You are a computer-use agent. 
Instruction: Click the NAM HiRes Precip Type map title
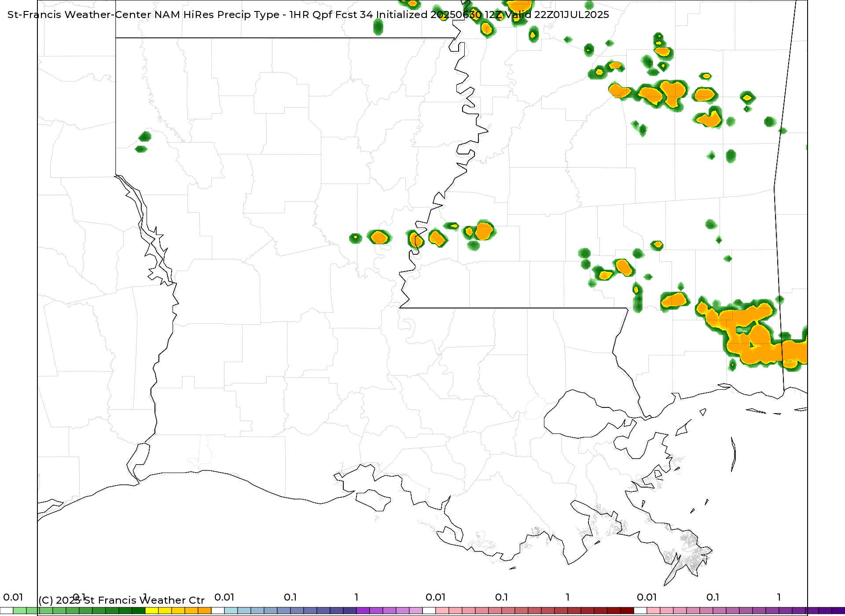pos(308,15)
